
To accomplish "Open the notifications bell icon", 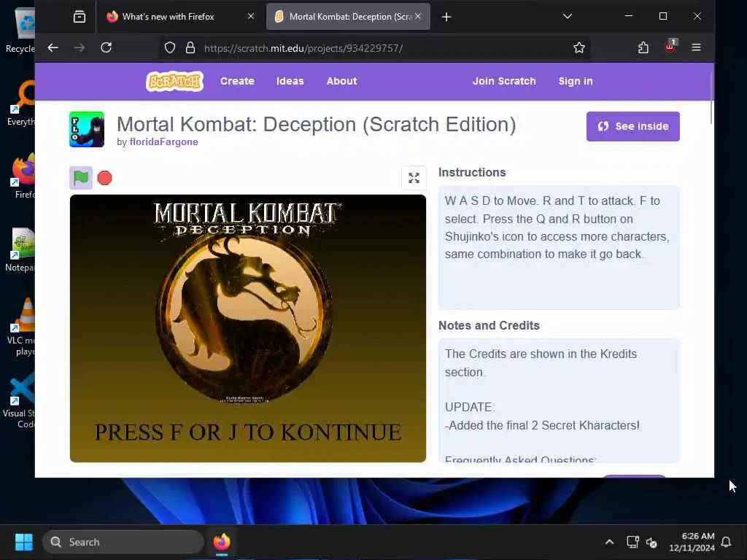I will 726,542.
